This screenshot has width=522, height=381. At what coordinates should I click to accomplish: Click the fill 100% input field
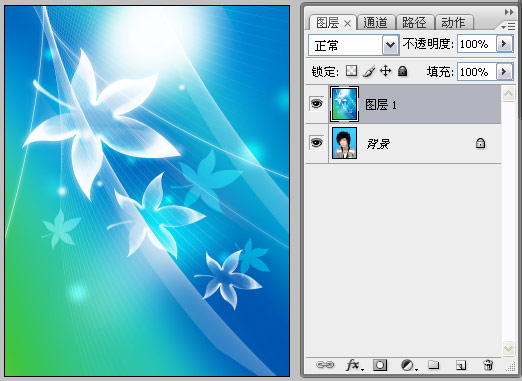coord(477,71)
